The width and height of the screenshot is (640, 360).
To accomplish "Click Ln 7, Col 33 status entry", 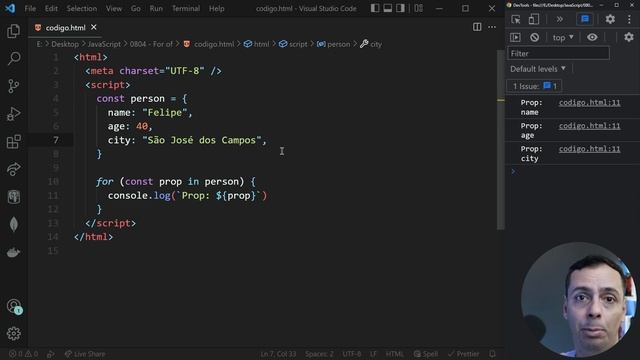I will pos(278,354).
